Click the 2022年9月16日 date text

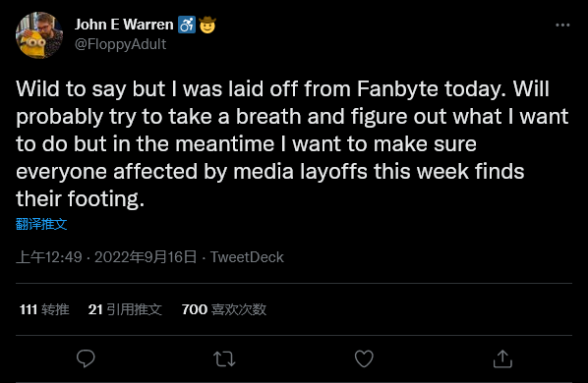146,257
